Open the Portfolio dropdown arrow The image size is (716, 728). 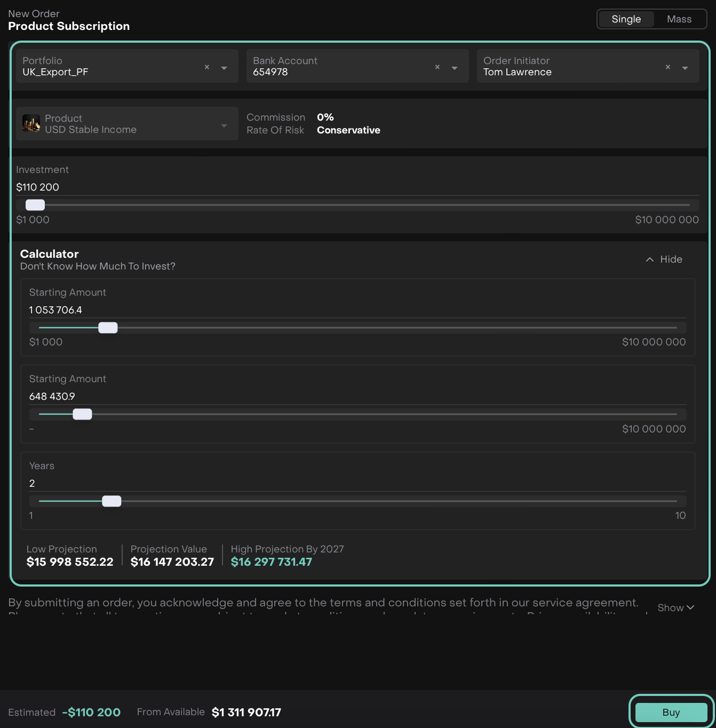point(224,68)
